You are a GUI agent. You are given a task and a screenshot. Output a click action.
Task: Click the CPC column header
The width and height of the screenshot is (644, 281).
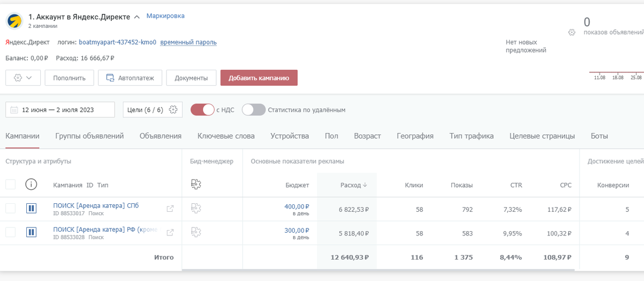click(x=565, y=185)
